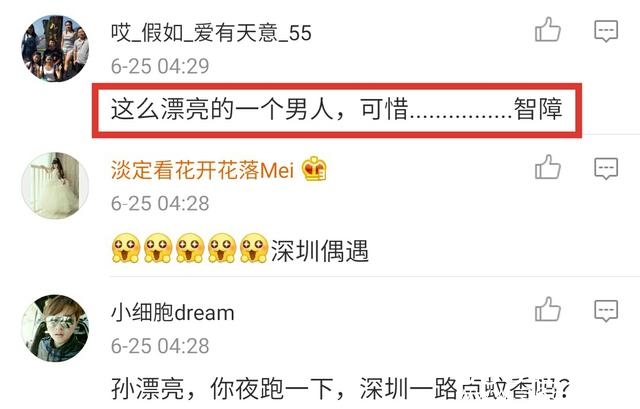
Task: Tap the comment starting with 孙漂亮，你夜跑一下
Action: click(341, 388)
